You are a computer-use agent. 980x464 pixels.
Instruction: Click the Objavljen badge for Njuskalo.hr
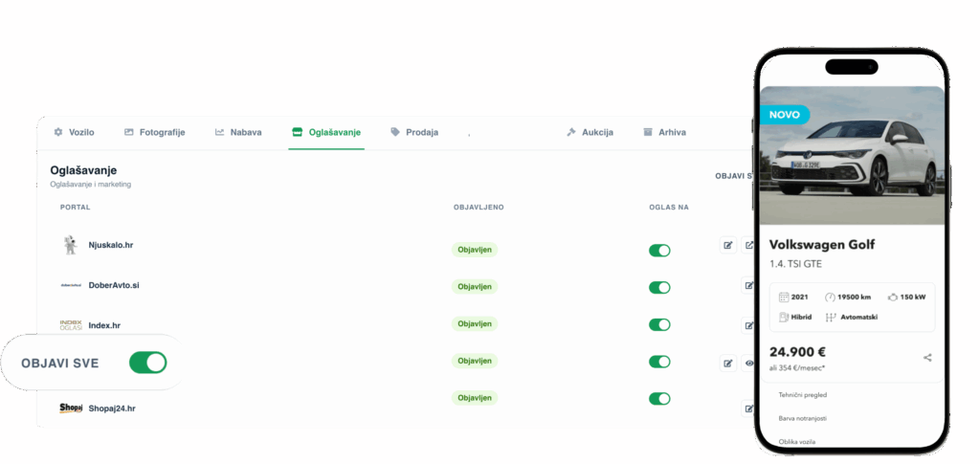pyautogui.click(x=475, y=250)
